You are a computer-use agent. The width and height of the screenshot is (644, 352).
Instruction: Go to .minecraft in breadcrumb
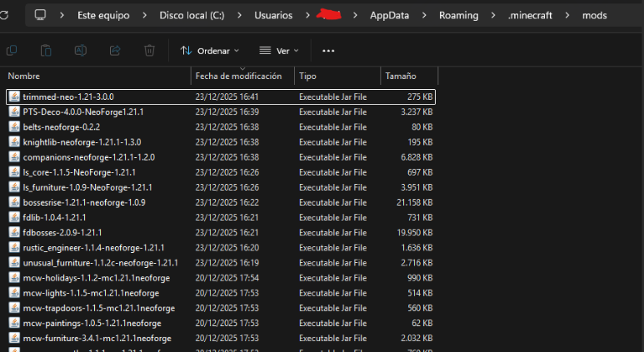tap(530, 16)
